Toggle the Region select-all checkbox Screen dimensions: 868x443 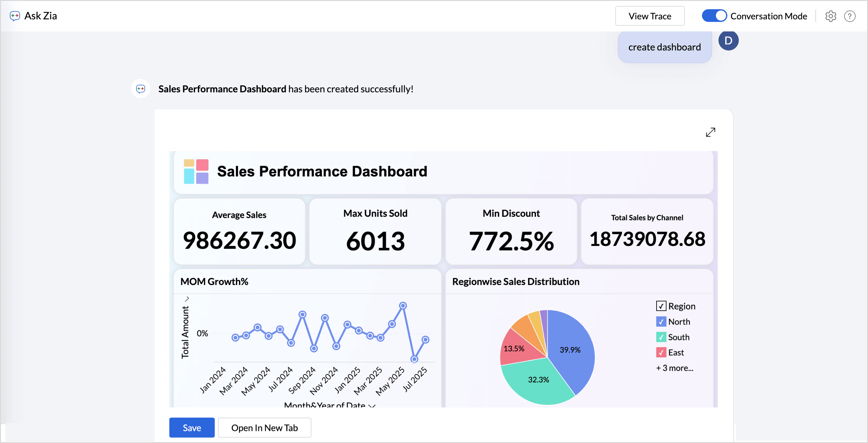coord(661,306)
